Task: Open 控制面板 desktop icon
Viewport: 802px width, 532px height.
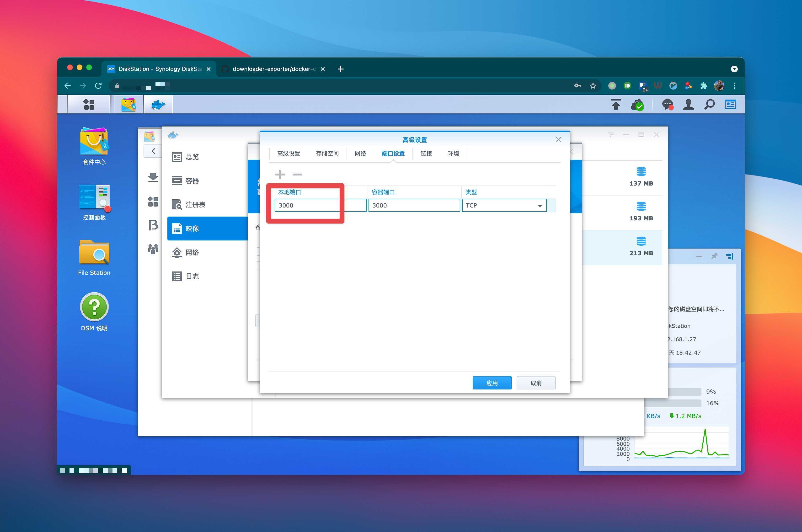Action: (94, 202)
